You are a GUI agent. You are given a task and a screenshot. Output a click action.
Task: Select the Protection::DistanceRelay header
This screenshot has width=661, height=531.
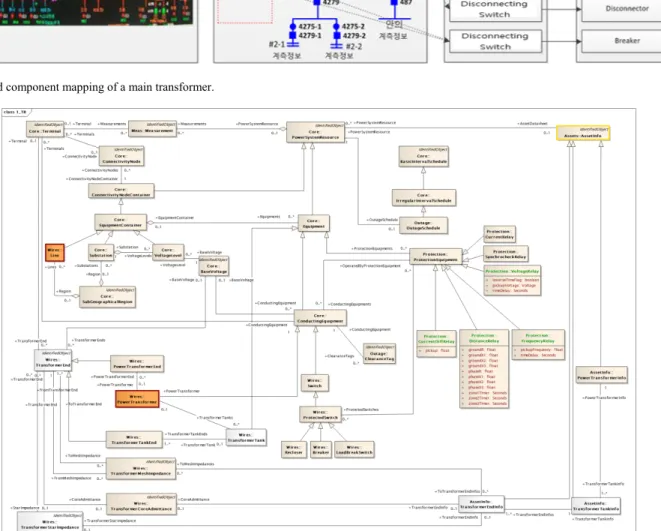(484, 338)
